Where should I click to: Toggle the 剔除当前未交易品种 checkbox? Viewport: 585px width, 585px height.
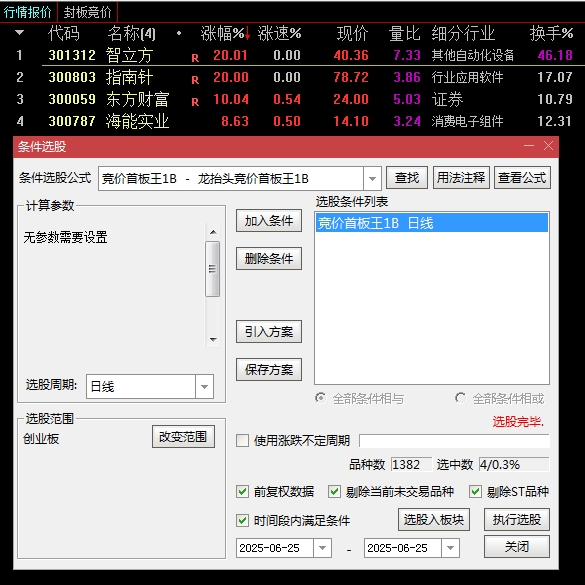[334, 491]
